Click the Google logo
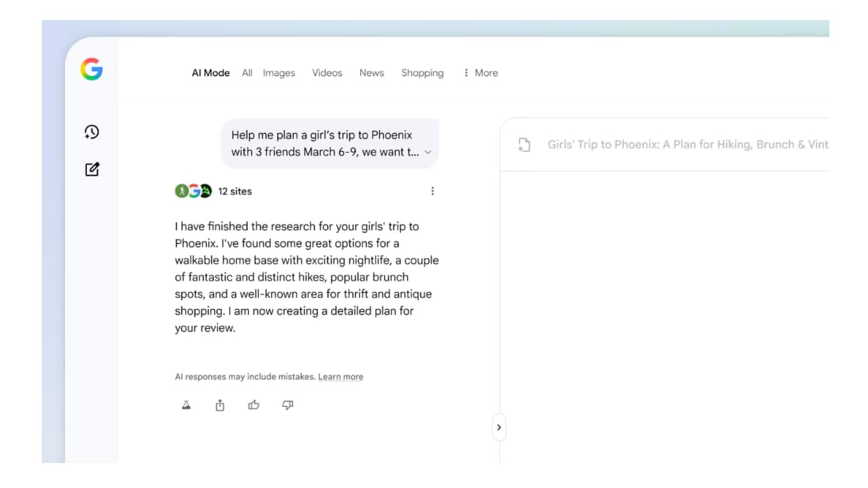Screen dimensions: 868x488 point(92,70)
